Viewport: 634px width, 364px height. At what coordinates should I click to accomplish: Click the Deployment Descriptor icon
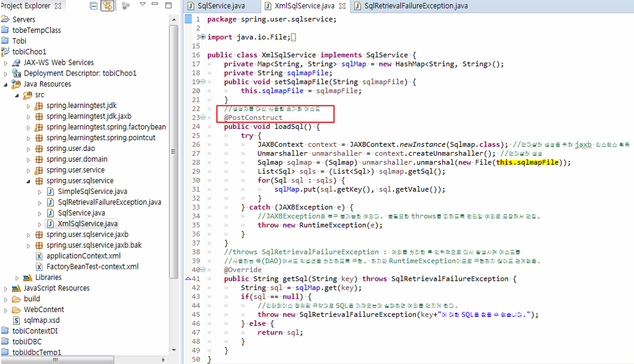click(17, 73)
